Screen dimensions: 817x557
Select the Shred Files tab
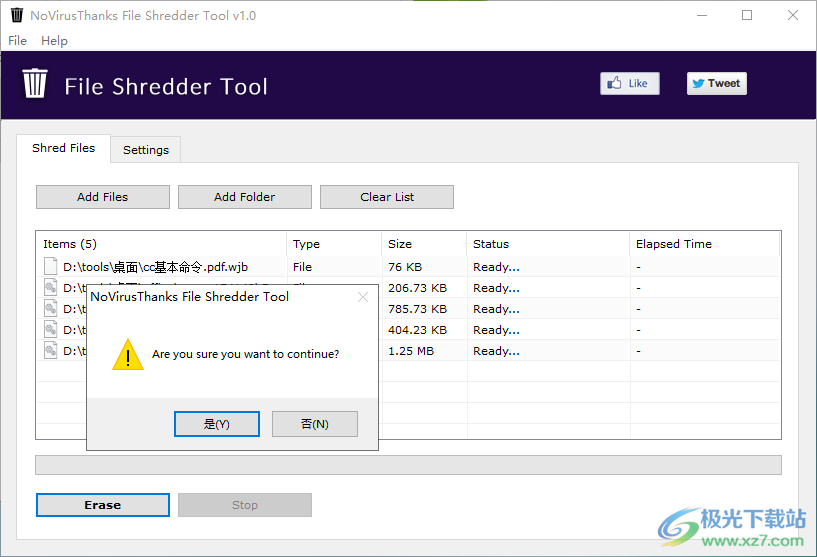click(64, 148)
